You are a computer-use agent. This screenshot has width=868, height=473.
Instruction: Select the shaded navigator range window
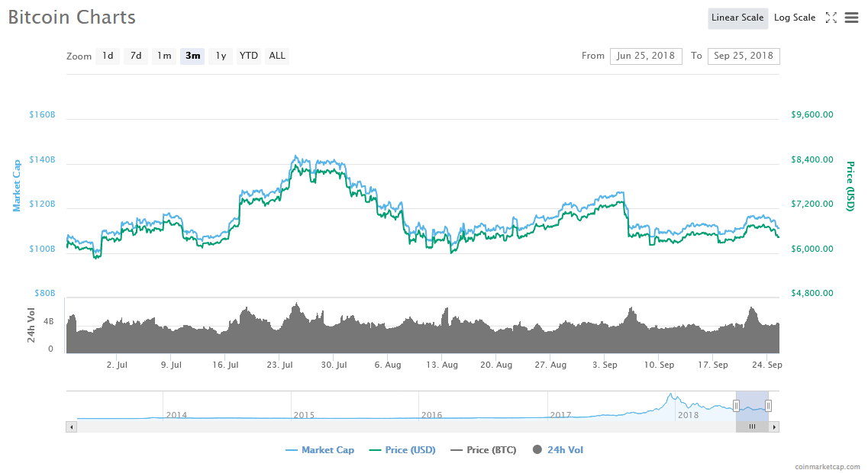tap(752, 406)
